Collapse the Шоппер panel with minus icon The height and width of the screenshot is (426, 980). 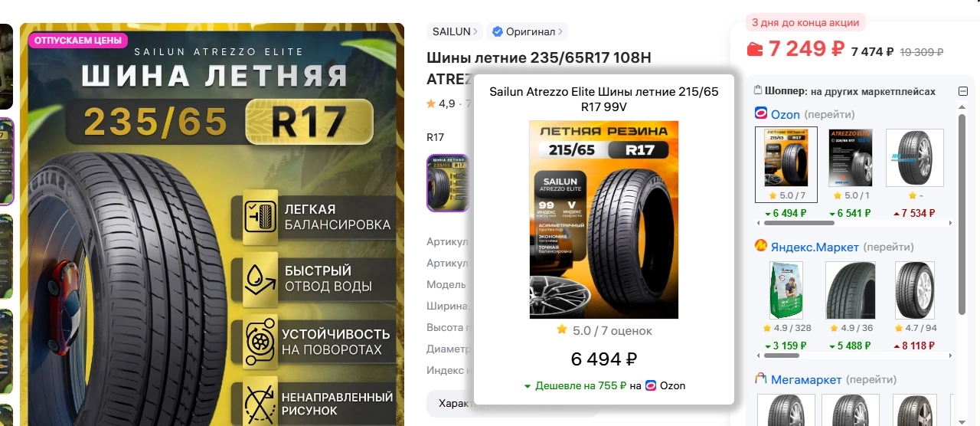pos(963,91)
